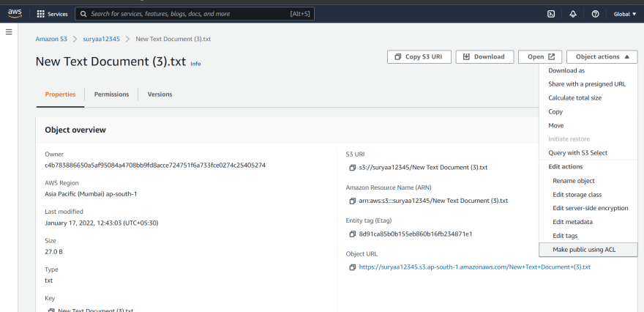644x312 pixels.
Task: Go to Amazon S3 breadcrumb link
Action: click(51, 39)
